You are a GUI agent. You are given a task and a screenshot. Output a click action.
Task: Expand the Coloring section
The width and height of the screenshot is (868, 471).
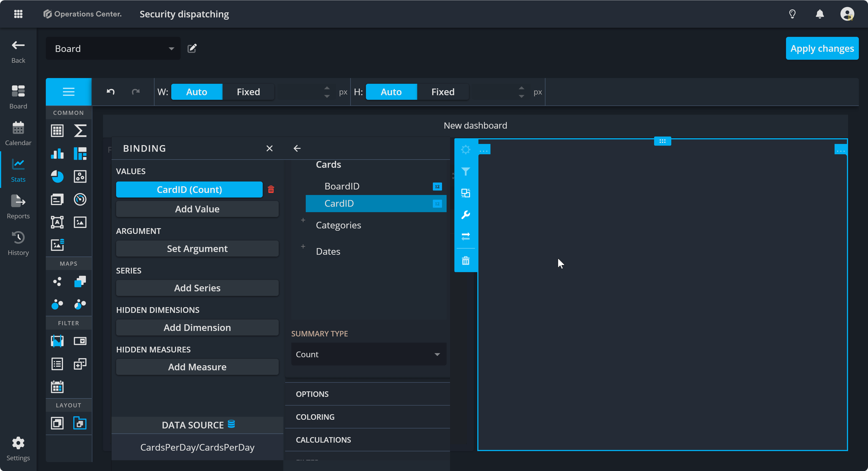(368, 417)
